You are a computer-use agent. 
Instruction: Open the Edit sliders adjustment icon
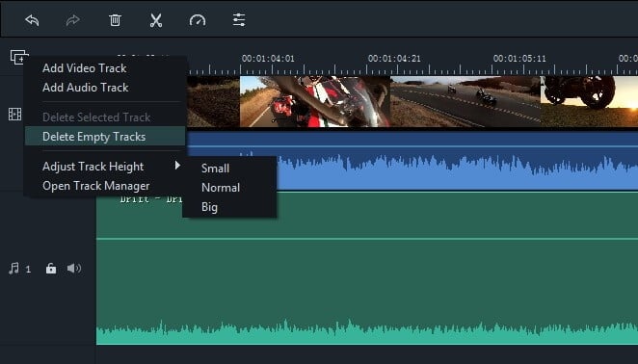click(239, 19)
